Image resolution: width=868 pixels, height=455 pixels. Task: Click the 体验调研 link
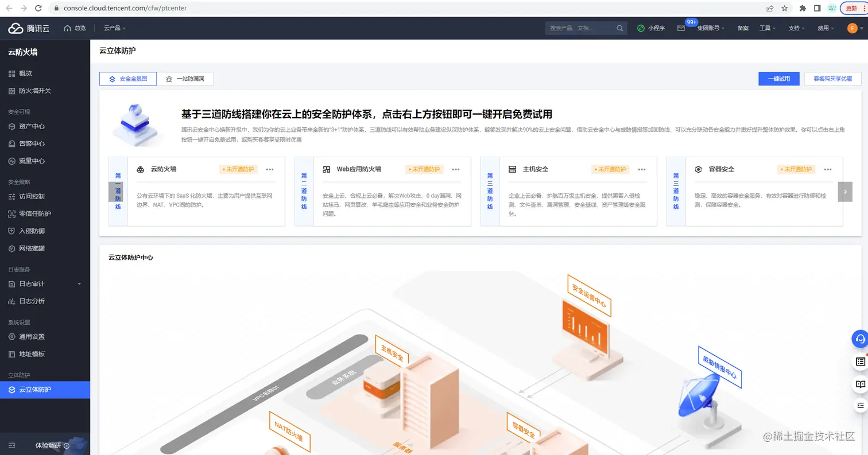(x=52, y=445)
